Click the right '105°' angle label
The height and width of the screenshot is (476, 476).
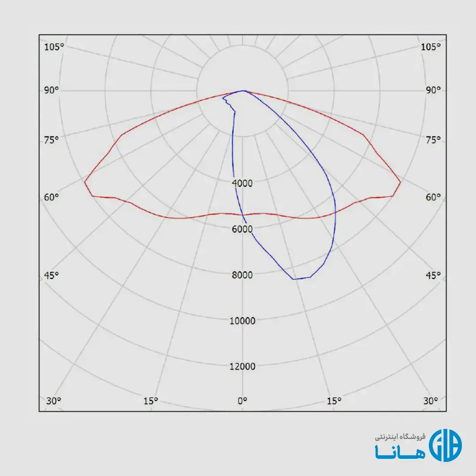431,47
